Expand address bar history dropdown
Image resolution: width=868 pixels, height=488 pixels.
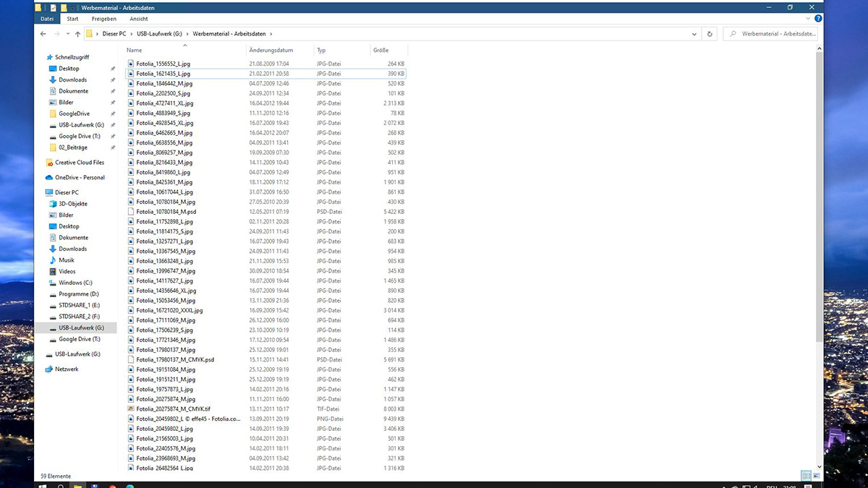point(694,34)
